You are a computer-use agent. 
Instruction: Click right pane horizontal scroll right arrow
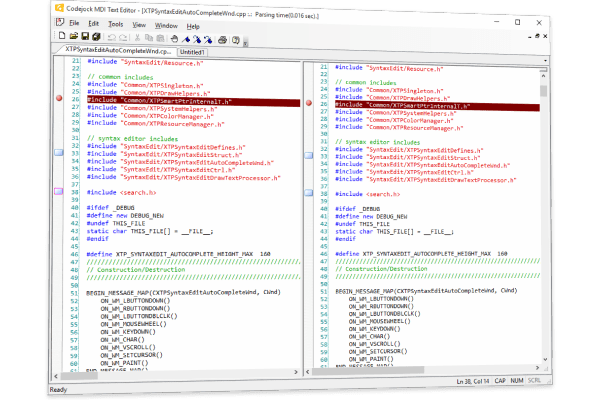point(537,367)
